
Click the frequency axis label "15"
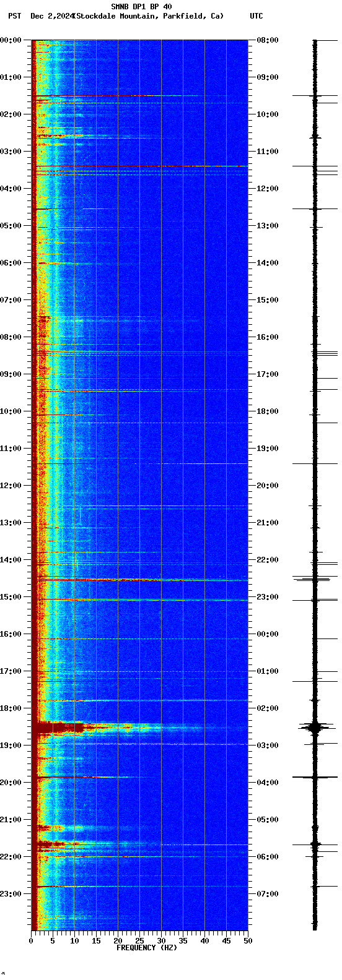click(x=96, y=941)
